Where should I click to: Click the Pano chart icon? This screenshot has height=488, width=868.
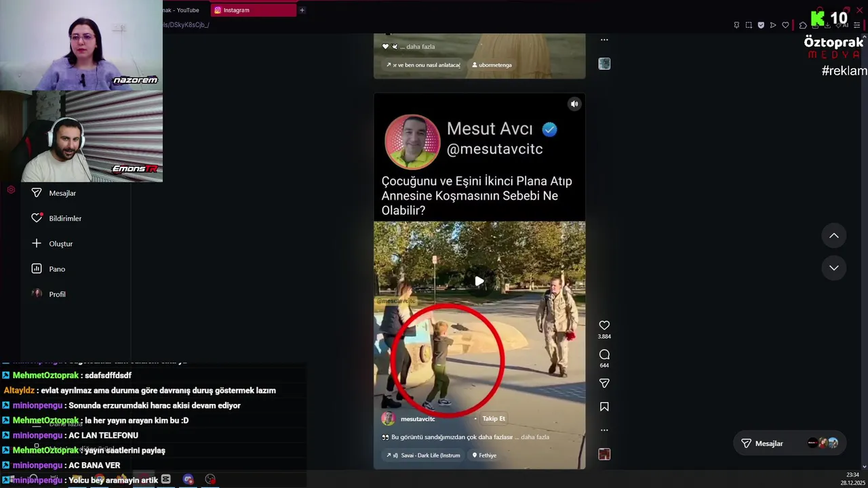click(x=37, y=269)
